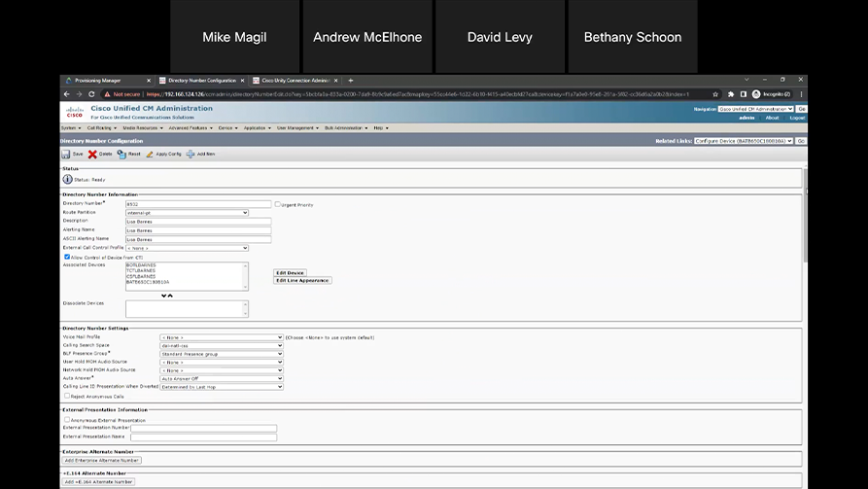Click the External Presentation Number field

(204, 428)
